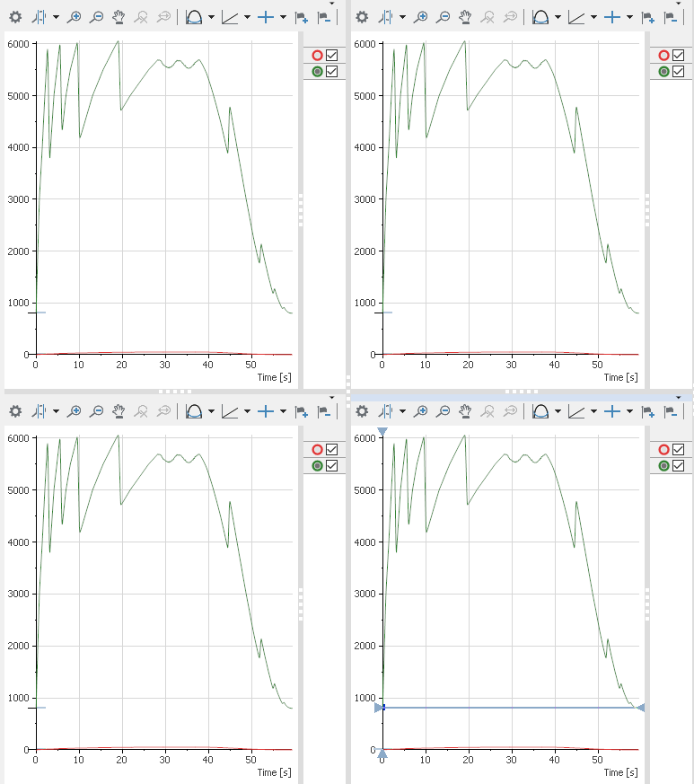Expand curve-area tool dropdown arrow in top-right chart
Screen dimensions: 694x784
click(x=556, y=16)
